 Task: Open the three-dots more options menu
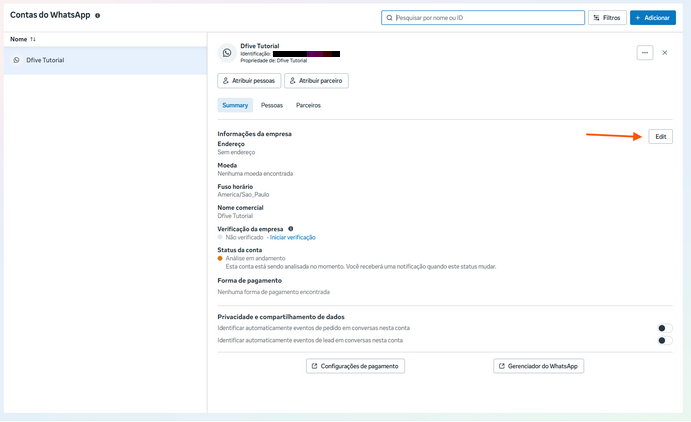point(645,53)
